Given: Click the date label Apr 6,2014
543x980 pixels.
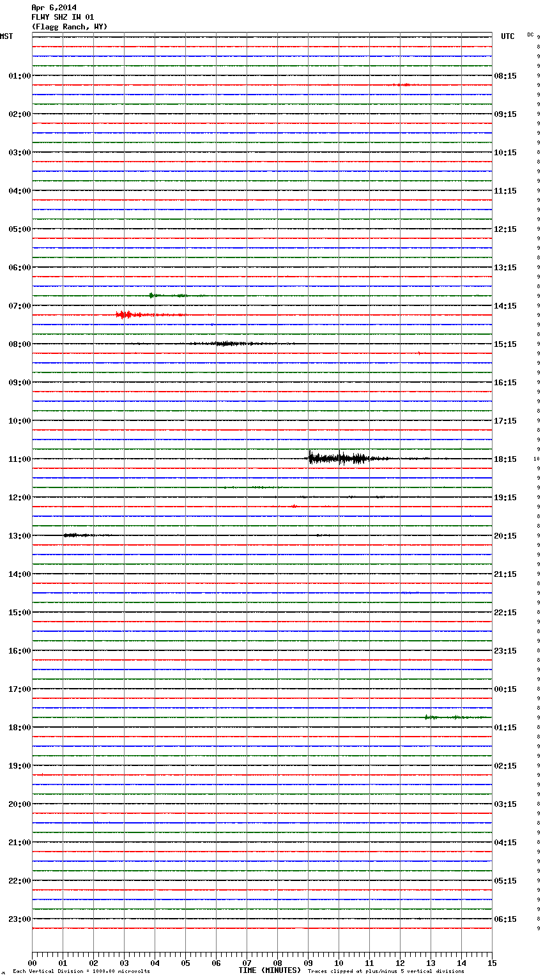Looking at the screenshot, I should click(x=54, y=8).
